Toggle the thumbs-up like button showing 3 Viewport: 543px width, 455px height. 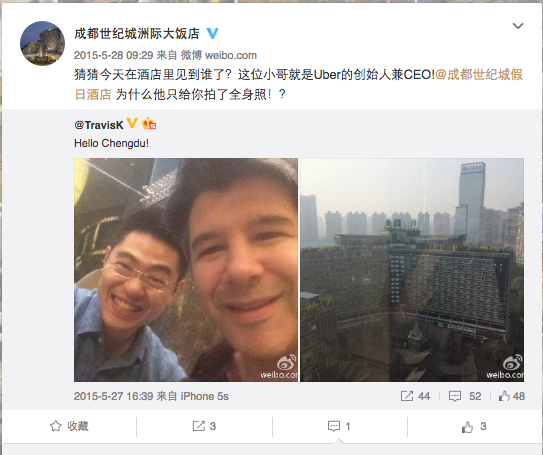(x=474, y=426)
